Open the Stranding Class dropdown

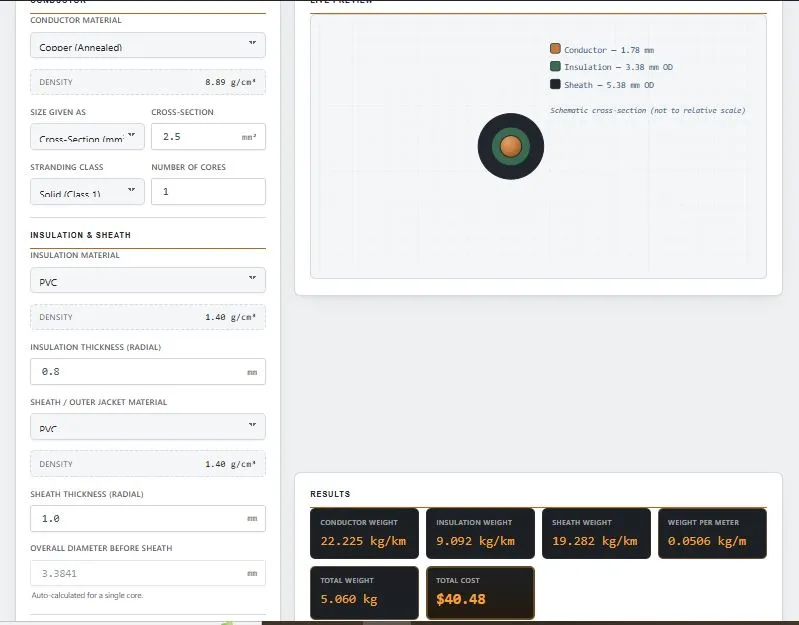87,192
